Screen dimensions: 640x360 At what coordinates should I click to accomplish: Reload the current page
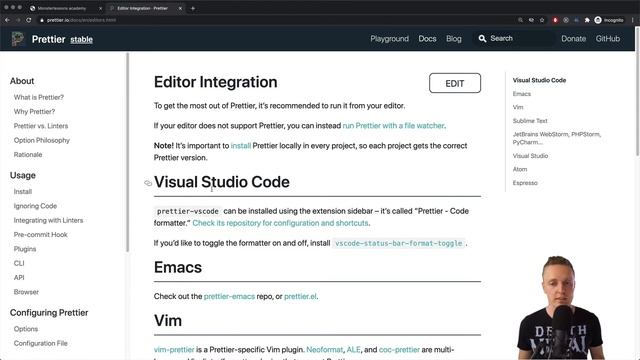(x=29, y=20)
